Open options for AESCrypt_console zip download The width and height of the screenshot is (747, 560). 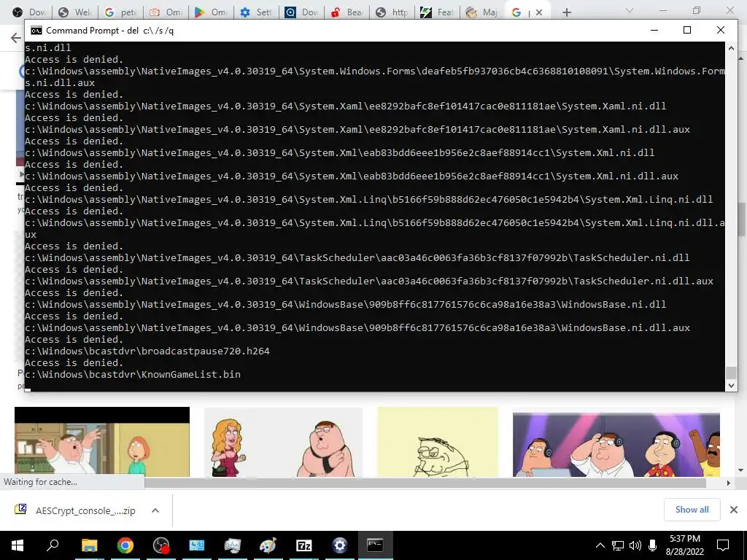click(155, 510)
